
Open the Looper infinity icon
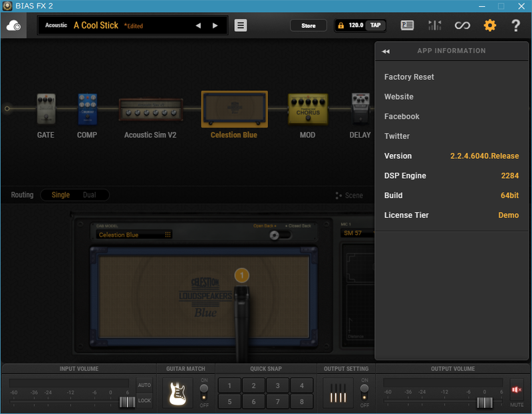(462, 25)
